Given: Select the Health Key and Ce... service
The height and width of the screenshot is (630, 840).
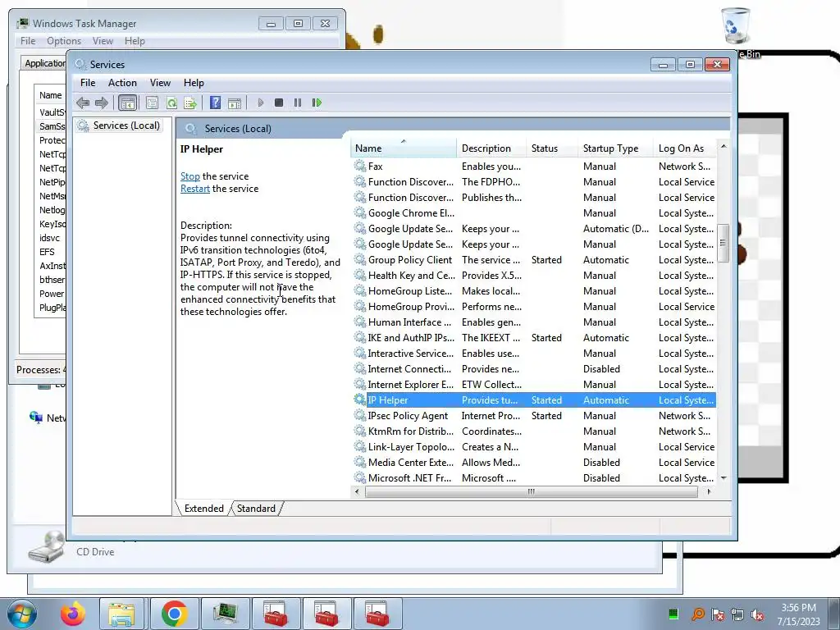Looking at the screenshot, I should click(x=534, y=276).
